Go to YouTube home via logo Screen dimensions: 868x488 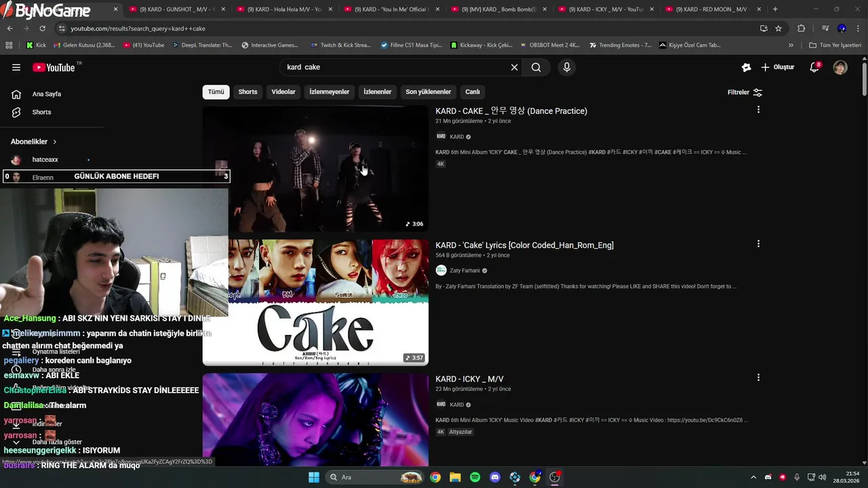pyautogui.click(x=54, y=67)
